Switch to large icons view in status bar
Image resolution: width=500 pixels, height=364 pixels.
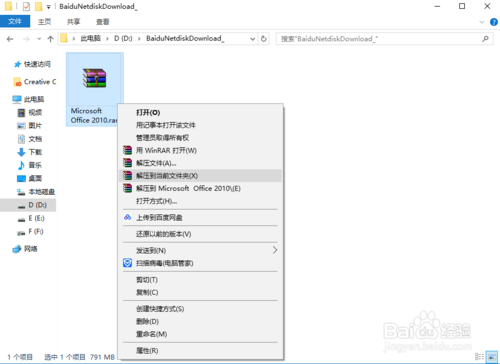point(492,357)
